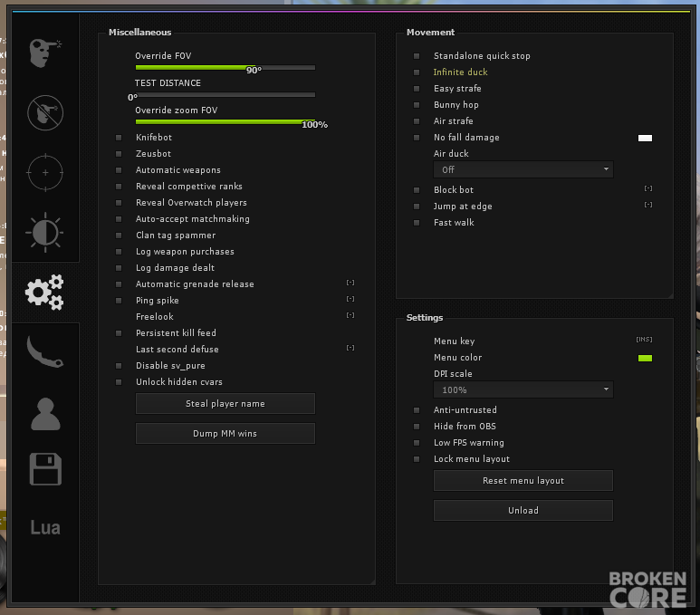
Task: Enable Fast walk checkbox
Action: 417,223
